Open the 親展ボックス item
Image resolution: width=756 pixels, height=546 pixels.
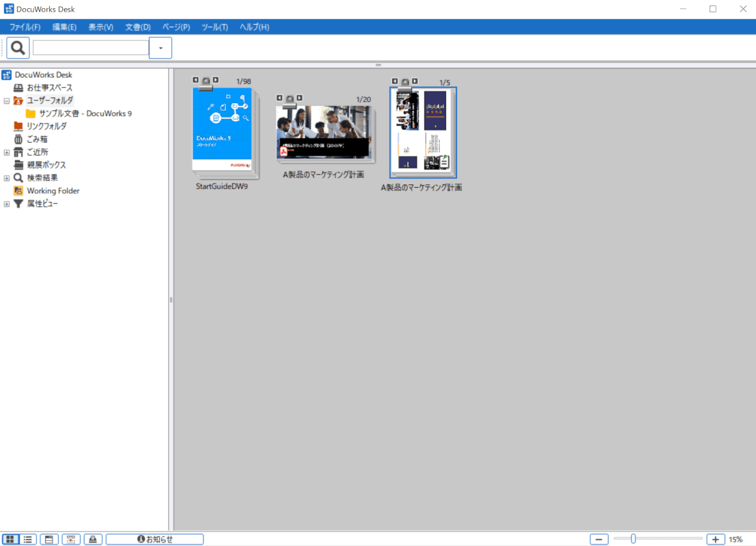pyautogui.click(x=46, y=165)
